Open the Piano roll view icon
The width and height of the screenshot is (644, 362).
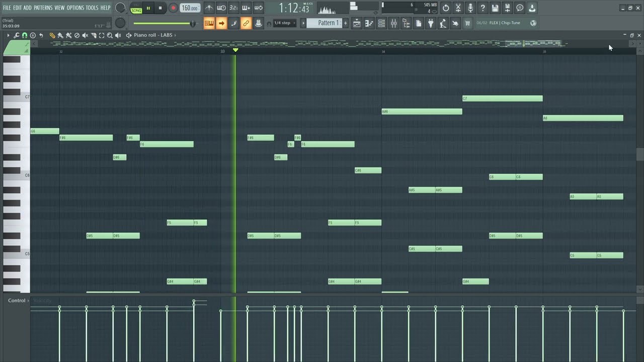[369, 23]
